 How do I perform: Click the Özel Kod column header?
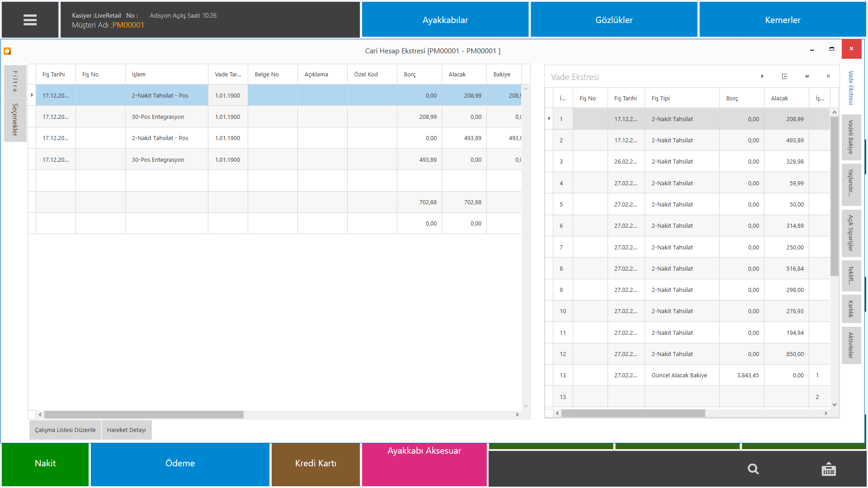pos(372,74)
